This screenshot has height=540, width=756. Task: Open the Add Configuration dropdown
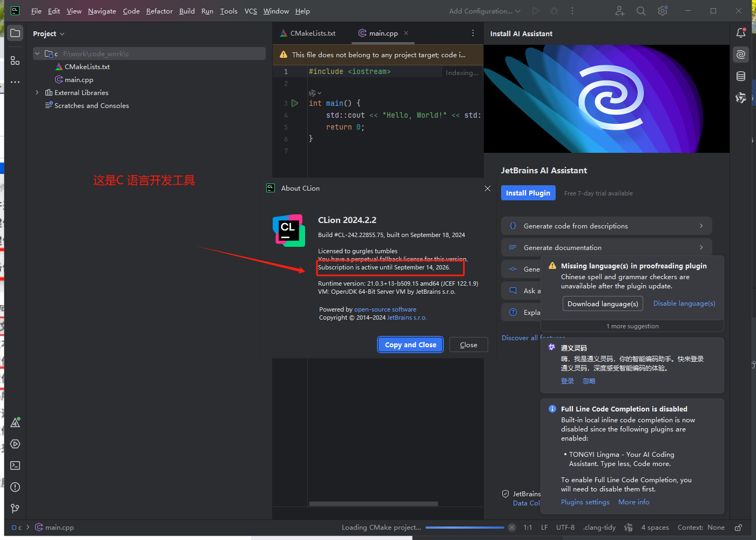click(x=484, y=11)
